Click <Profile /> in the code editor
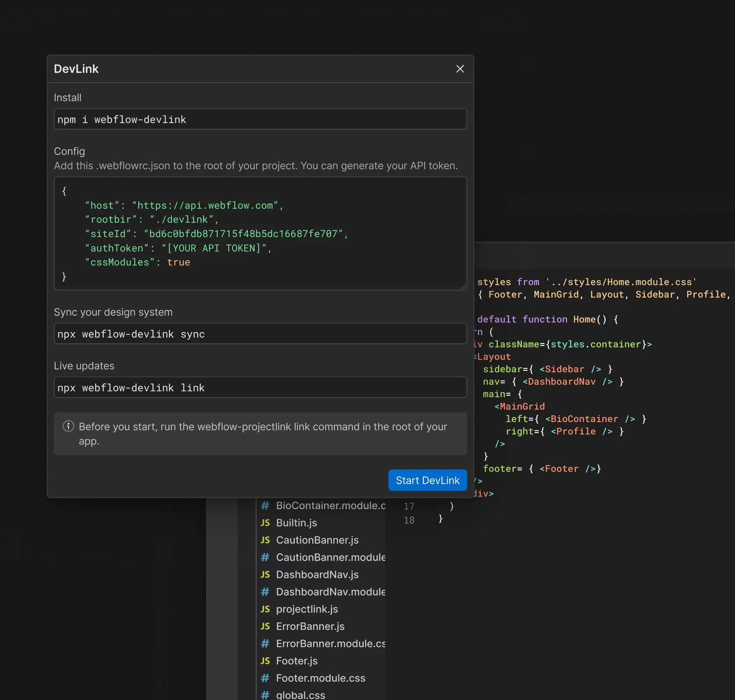The height and width of the screenshot is (700, 735). pos(581,431)
